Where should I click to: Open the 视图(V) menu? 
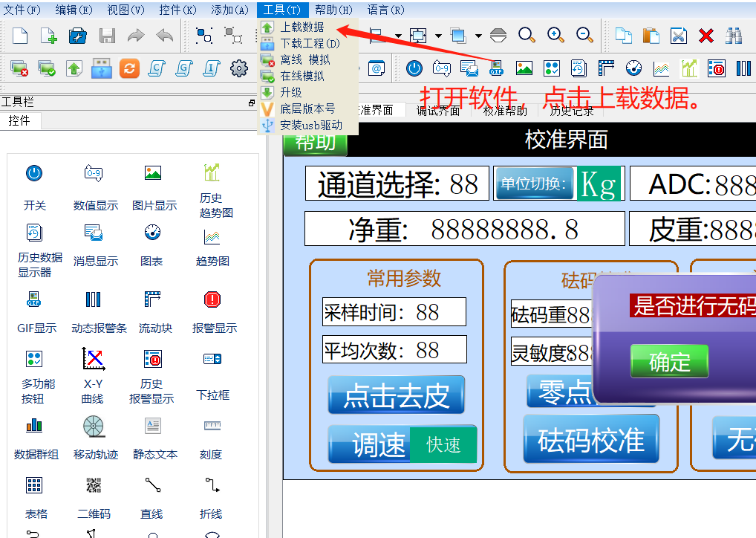point(126,10)
